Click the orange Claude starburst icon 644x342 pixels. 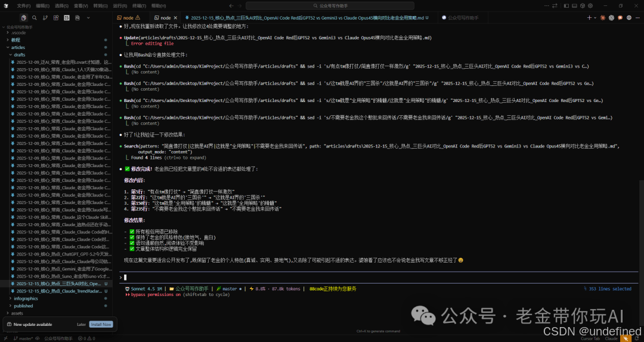click(602, 18)
